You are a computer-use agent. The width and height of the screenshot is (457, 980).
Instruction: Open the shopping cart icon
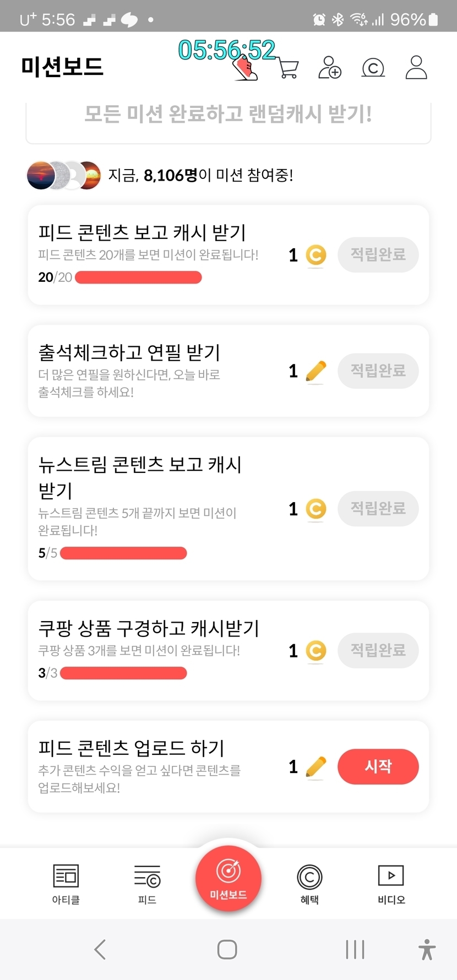coord(288,69)
